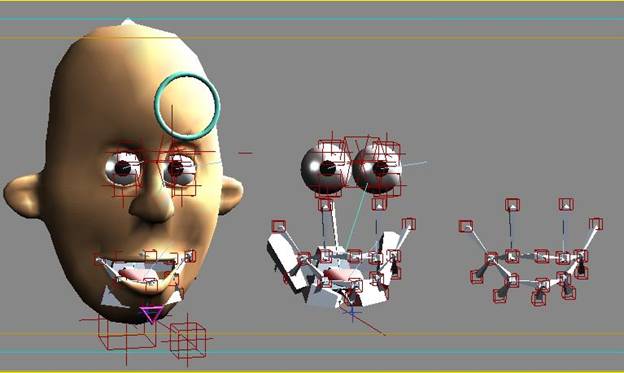Screen dimensions: 624x373
Task: Select far-right square control of middle rig
Action: 408,224
